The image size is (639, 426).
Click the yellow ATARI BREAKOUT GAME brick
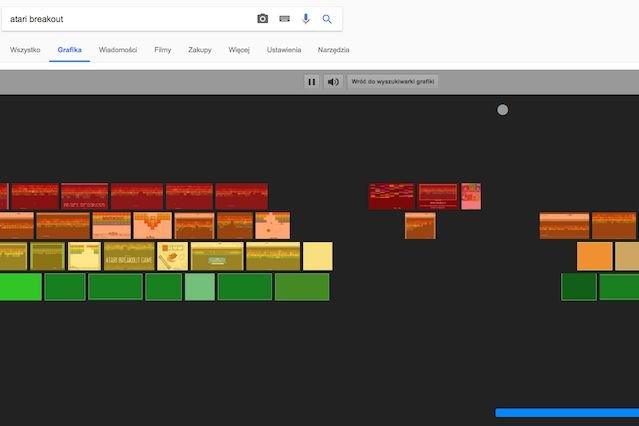pos(129,257)
